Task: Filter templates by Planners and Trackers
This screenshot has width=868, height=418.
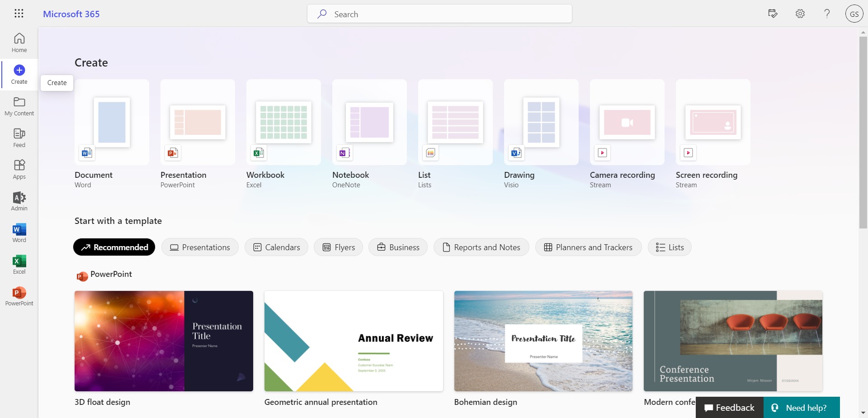Action: [588, 247]
